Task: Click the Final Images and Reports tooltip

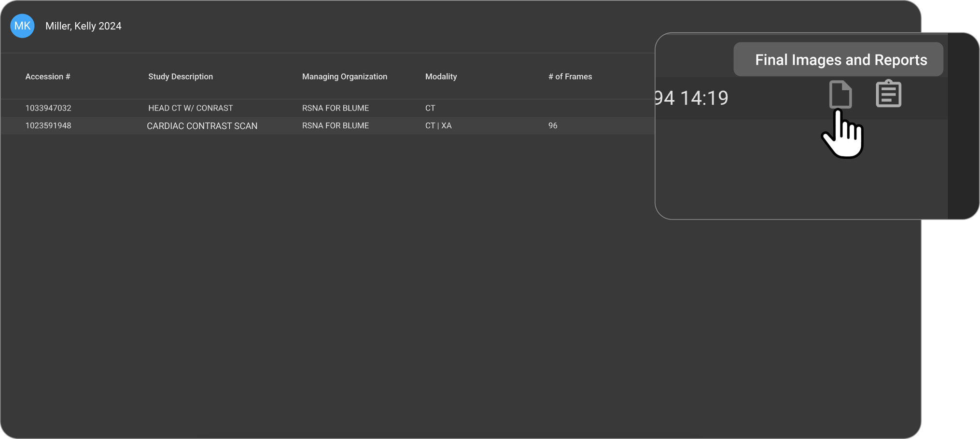Action: click(x=840, y=60)
